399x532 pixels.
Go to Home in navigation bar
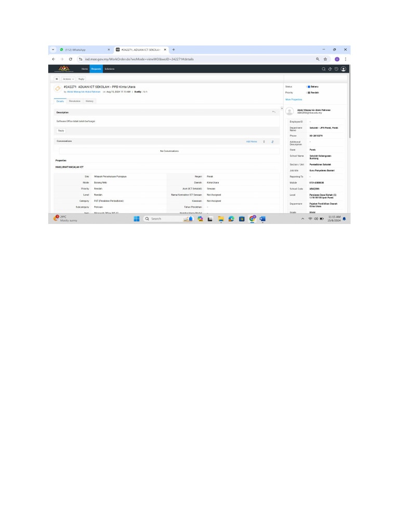(85, 69)
